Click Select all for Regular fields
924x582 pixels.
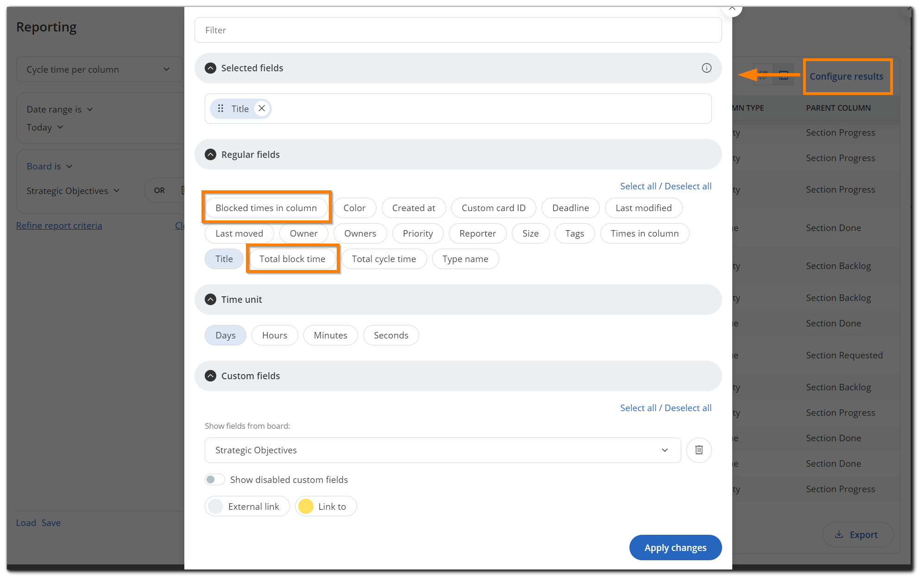pos(638,186)
